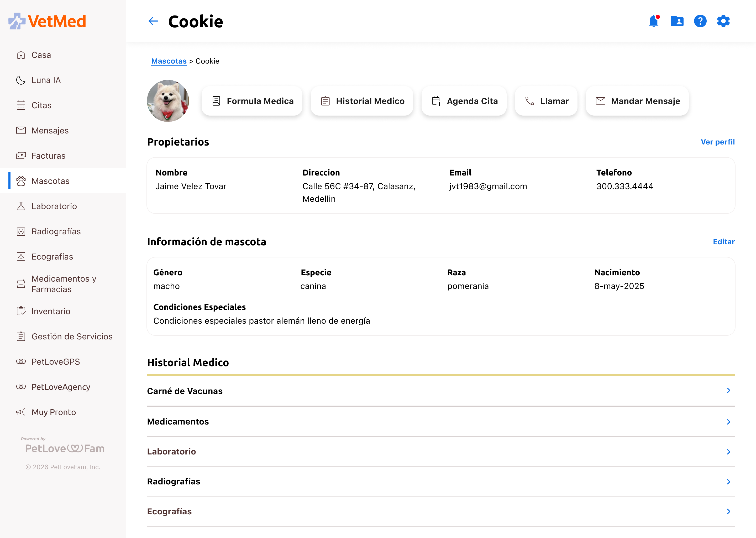Click the Muy Pronto megaphone icon

click(x=21, y=412)
